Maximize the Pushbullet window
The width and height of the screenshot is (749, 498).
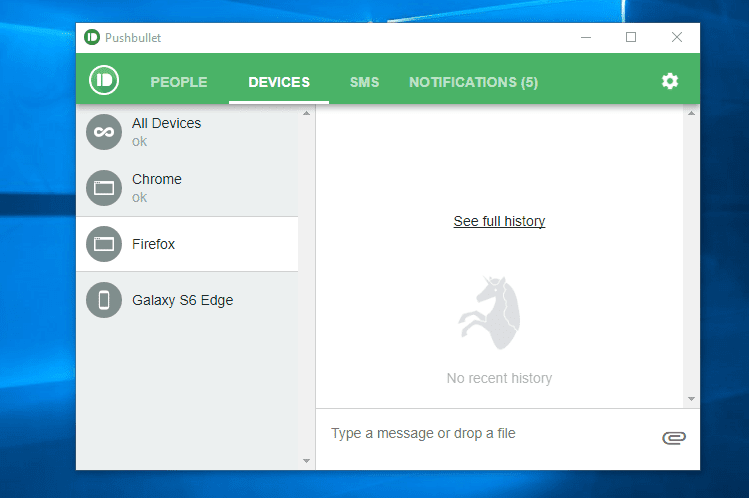pos(631,37)
